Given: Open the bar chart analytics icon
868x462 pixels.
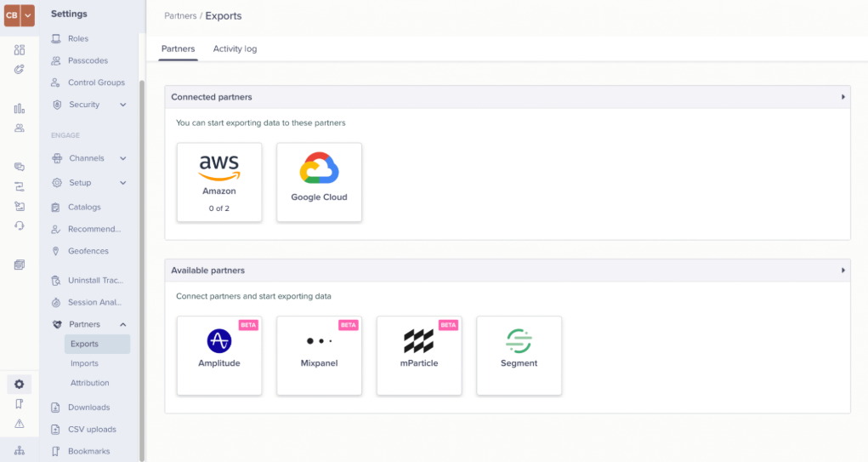Looking at the screenshot, I should pyautogui.click(x=20, y=108).
